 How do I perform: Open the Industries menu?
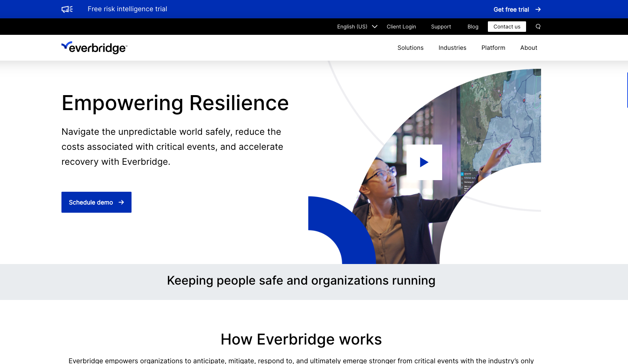click(452, 48)
